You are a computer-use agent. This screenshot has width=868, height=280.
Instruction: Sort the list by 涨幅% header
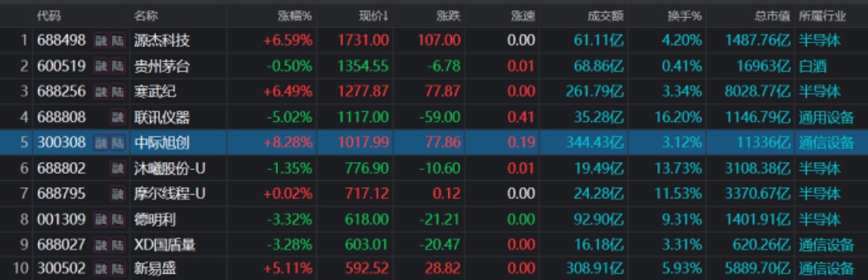tap(295, 16)
